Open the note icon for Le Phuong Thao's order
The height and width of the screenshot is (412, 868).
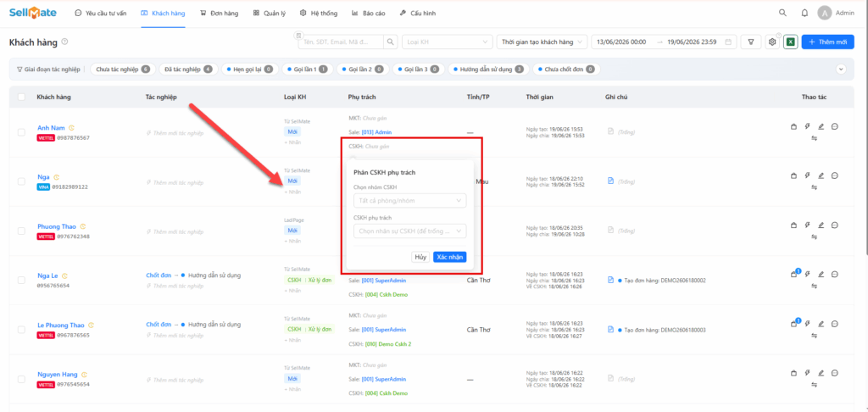click(610, 329)
